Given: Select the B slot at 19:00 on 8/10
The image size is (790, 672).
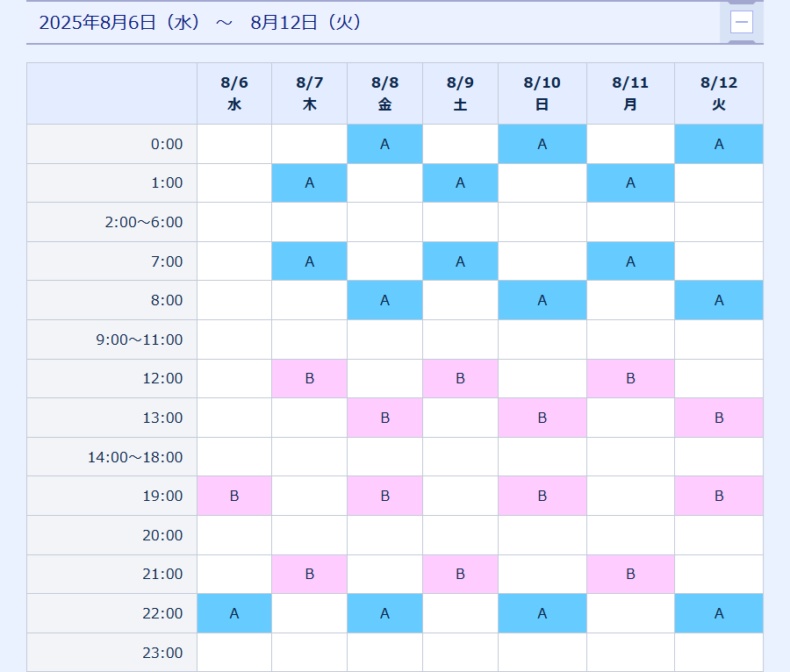Looking at the screenshot, I should point(542,496).
